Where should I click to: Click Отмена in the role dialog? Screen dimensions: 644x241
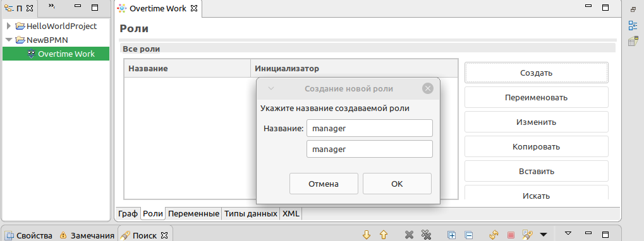pyautogui.click(x=324, y=184)
